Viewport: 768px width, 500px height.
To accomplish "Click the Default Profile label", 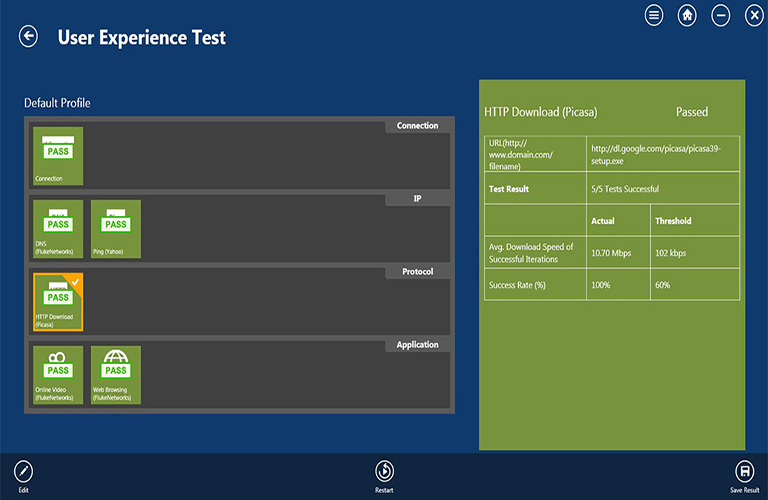I will point(57,103).
